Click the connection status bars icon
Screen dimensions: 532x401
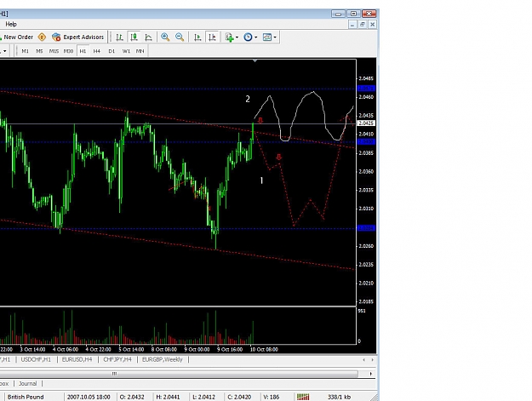(x=303, y=397)
